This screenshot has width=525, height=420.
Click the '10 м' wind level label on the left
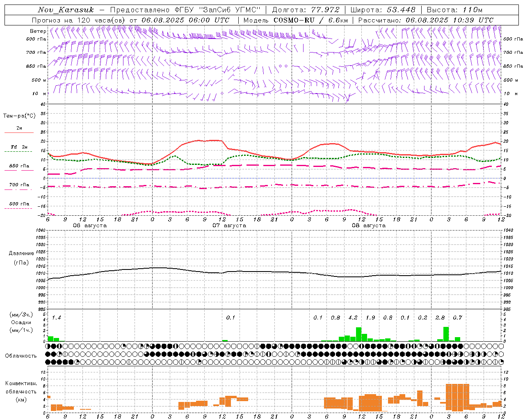point(39,94)
